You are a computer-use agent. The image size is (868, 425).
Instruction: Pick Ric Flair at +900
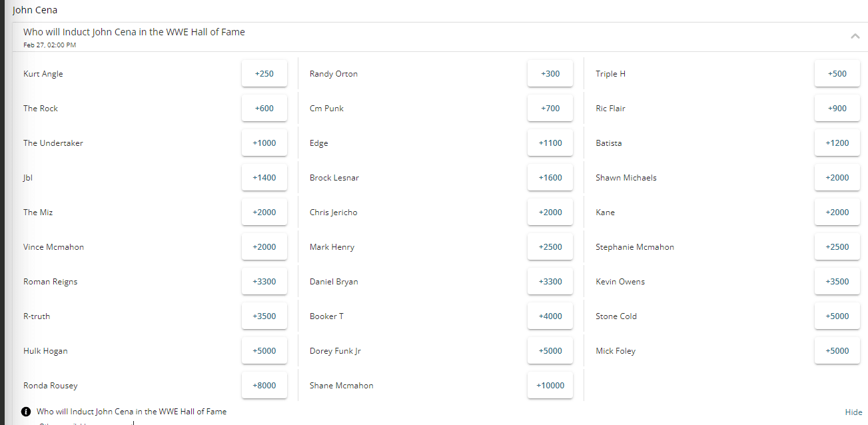[837, 109]
